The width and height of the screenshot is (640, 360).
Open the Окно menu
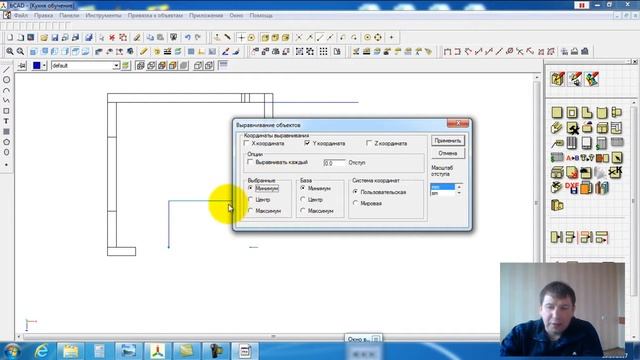tap(236, 16)
